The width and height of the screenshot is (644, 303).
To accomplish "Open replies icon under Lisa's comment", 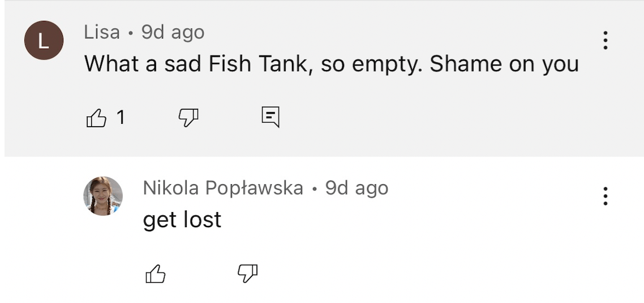I will click(x=271, y=117).
